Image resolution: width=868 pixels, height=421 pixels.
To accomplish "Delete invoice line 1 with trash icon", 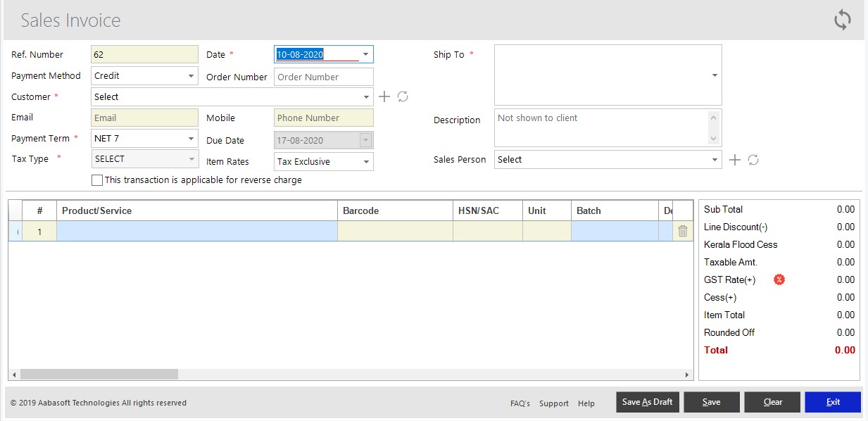I will coord(681,230).
